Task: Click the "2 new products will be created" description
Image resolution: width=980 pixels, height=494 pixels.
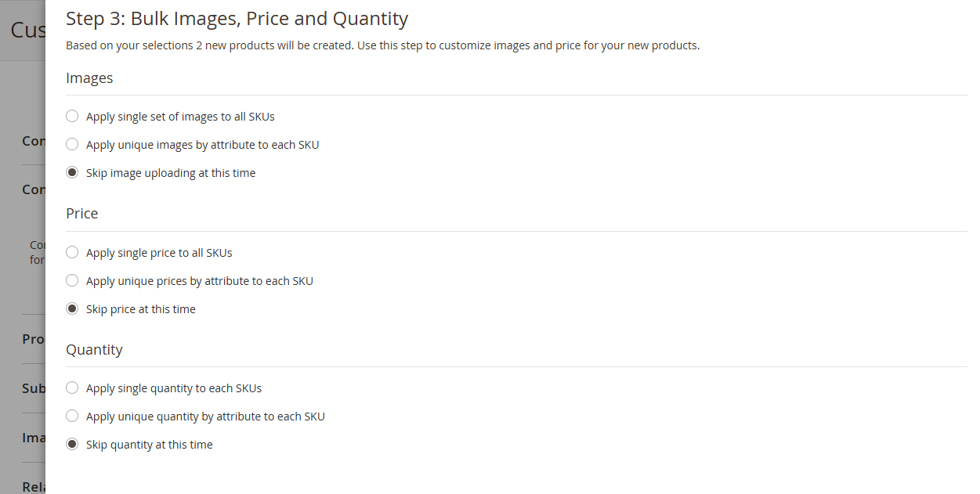Action: click(x=382, y=45)
